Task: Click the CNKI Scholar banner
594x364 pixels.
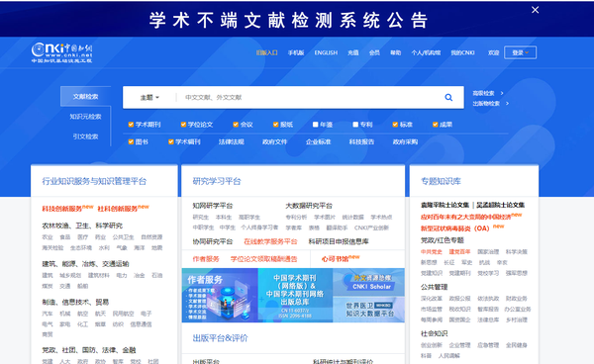Action: coord(368,282)
